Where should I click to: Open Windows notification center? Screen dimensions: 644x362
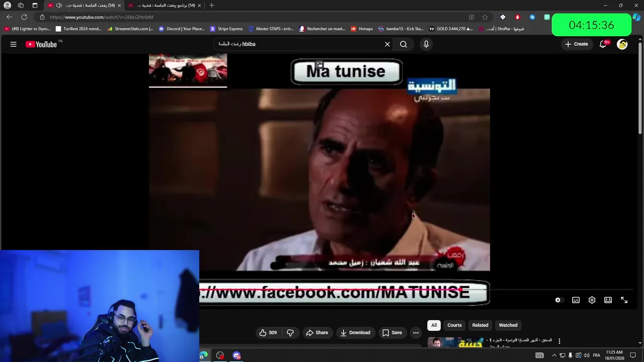tap(633, 355)
